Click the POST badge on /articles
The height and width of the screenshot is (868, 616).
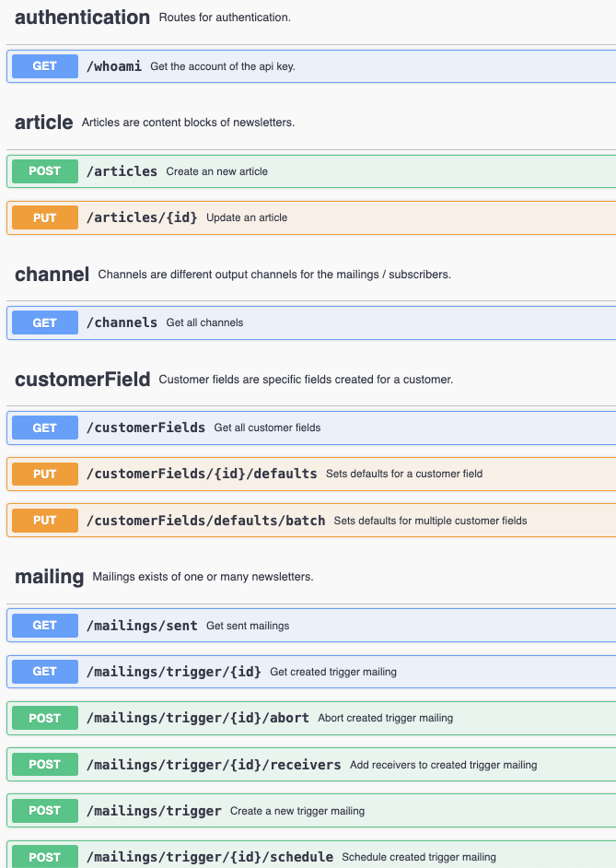(44, 171)
